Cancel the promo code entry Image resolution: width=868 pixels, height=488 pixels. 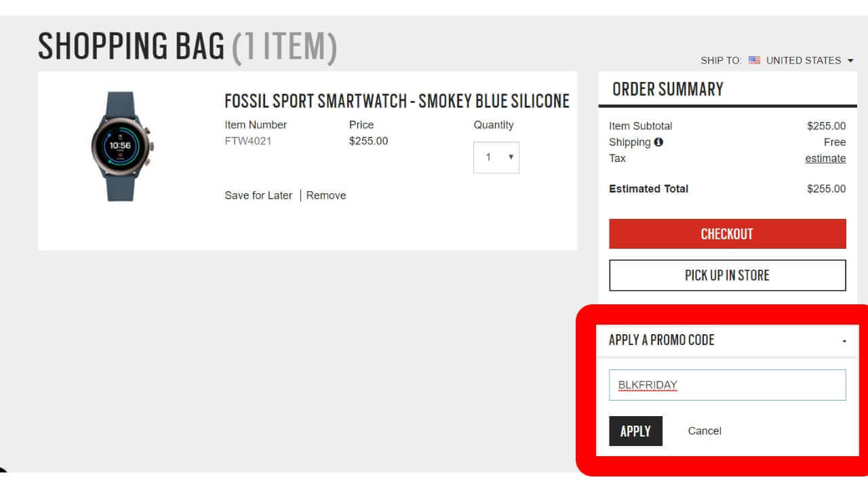(705, 431)
